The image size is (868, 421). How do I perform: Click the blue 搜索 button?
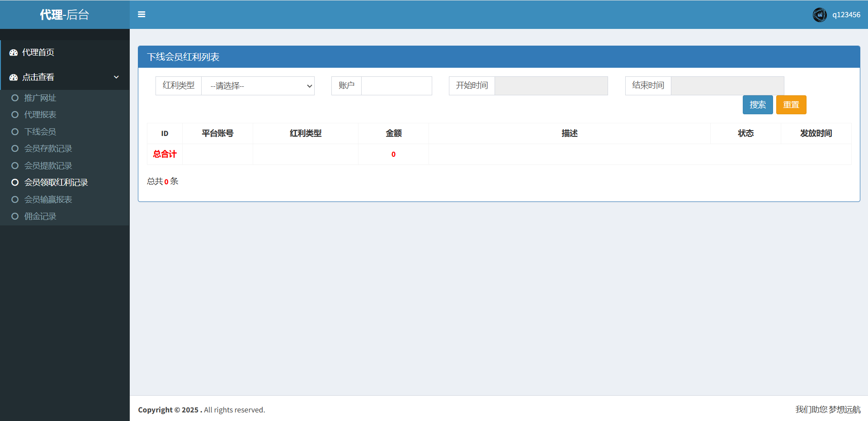(x=757, y=105)
